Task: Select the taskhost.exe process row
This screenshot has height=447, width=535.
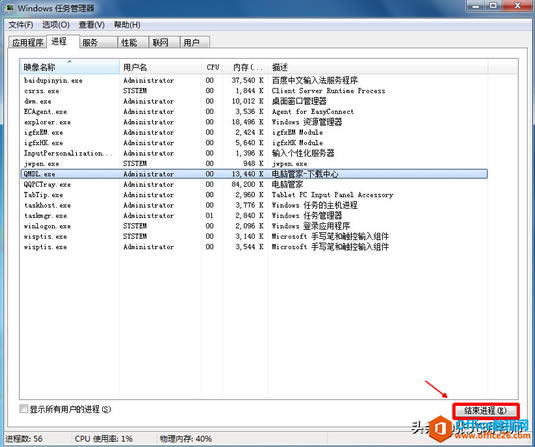Action: (x=254, y=205)
